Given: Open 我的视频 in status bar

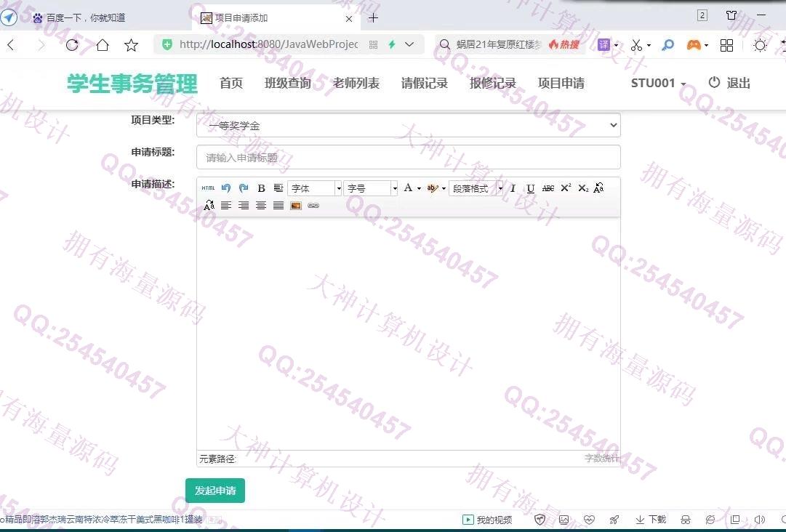Looking at the screenshot, I should (486, 520).
